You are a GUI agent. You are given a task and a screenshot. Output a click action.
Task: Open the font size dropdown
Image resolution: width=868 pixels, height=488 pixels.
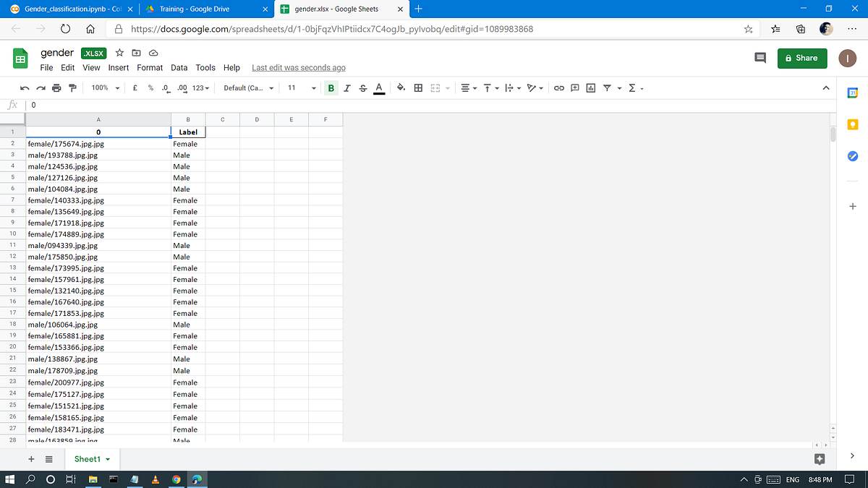(302, 87)
